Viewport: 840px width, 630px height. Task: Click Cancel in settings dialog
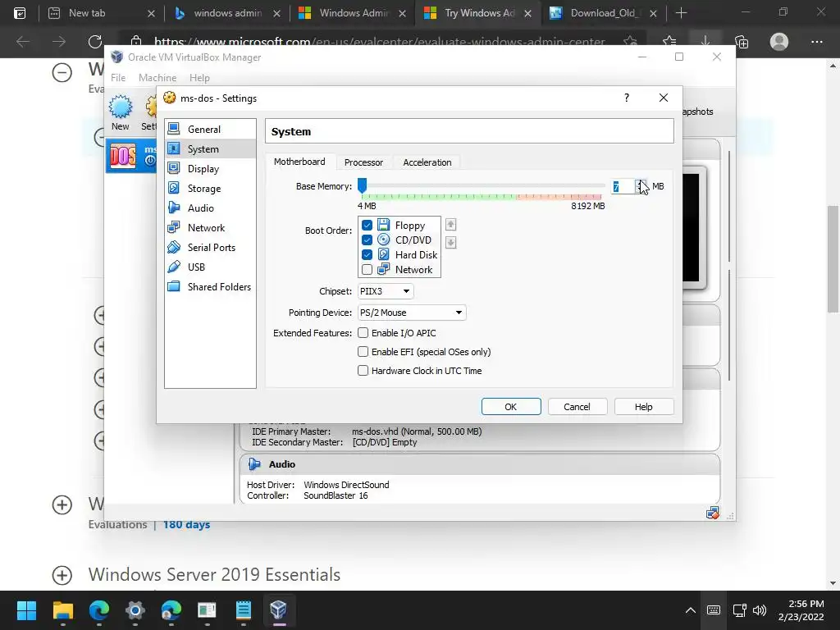point(577,407)
